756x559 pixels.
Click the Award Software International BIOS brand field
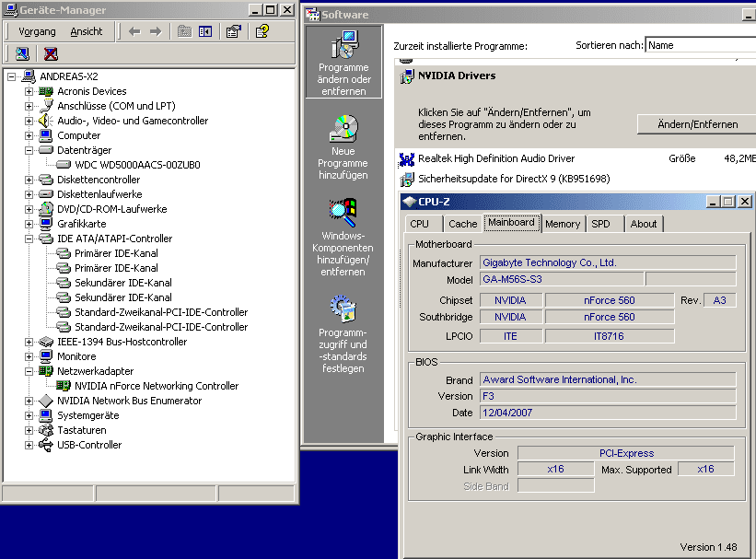coord(608,379)
